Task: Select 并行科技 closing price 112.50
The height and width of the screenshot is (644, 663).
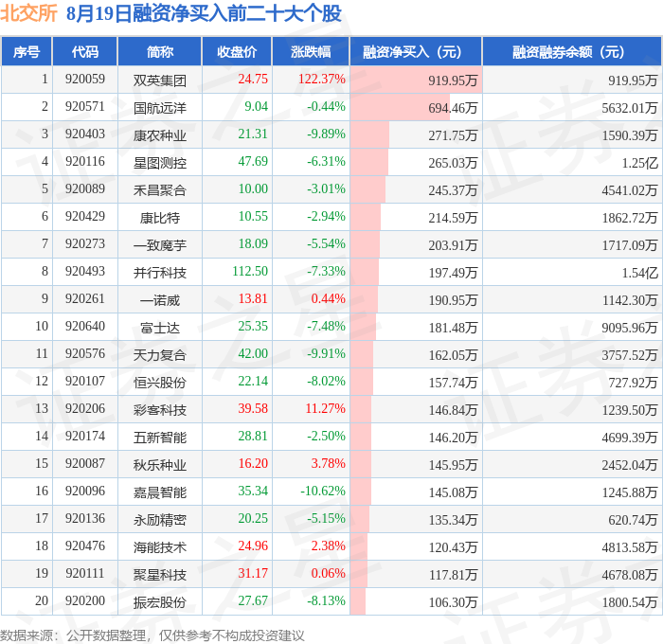Action: (x=250, y=272)
